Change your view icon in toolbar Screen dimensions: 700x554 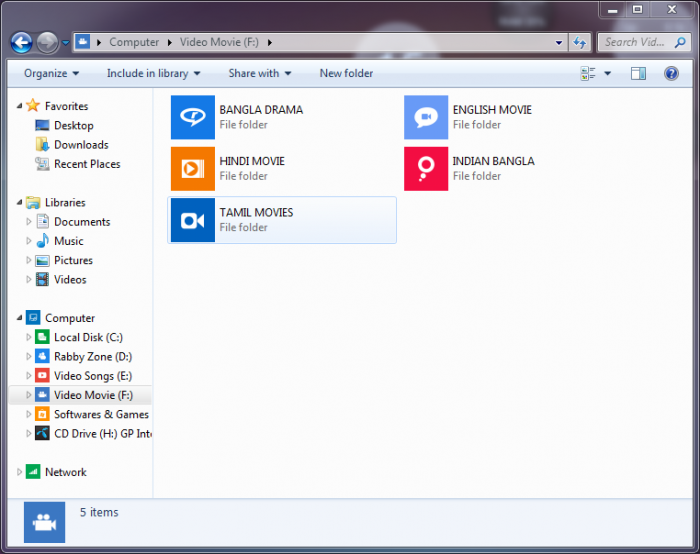[x=588, y=74]
